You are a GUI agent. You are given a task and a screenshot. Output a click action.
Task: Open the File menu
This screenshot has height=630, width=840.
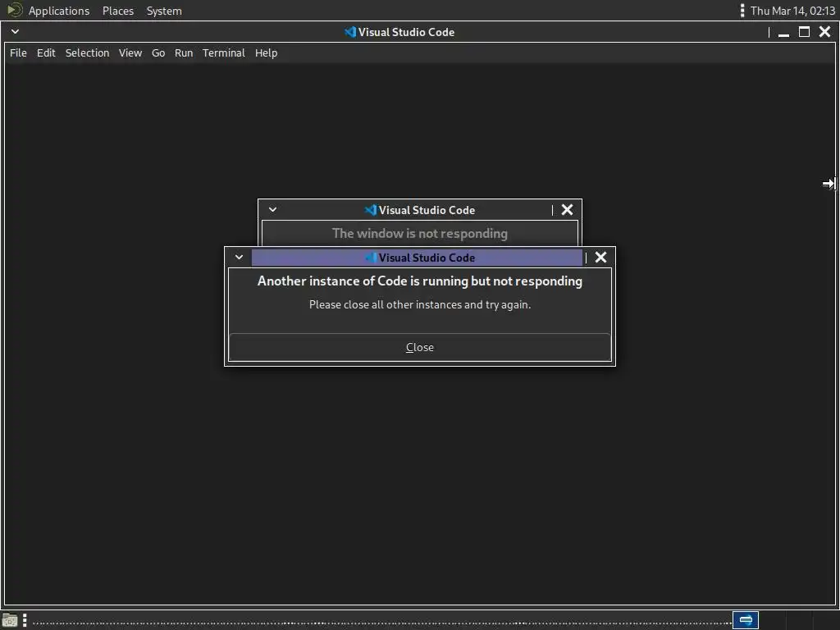(18, 53)
